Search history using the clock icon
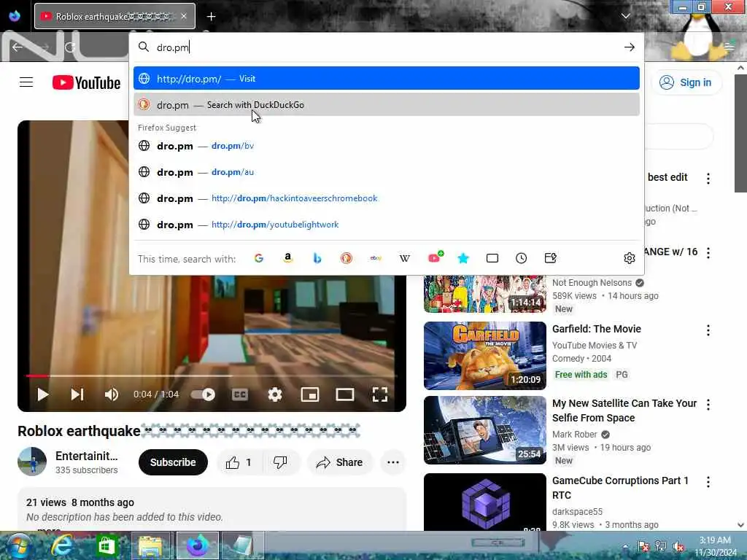 click(x=521, y=258)
